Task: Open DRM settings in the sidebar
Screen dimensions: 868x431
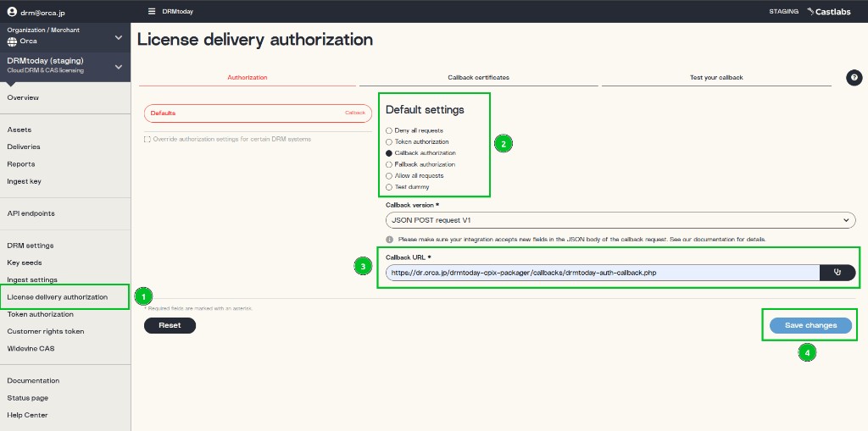Action: tap(31, 246)
